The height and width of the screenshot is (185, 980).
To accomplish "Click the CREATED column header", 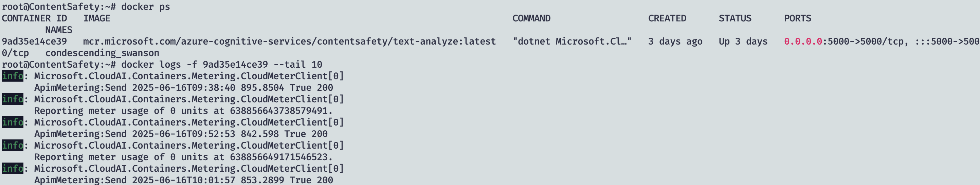I will [x=667, y=18].
